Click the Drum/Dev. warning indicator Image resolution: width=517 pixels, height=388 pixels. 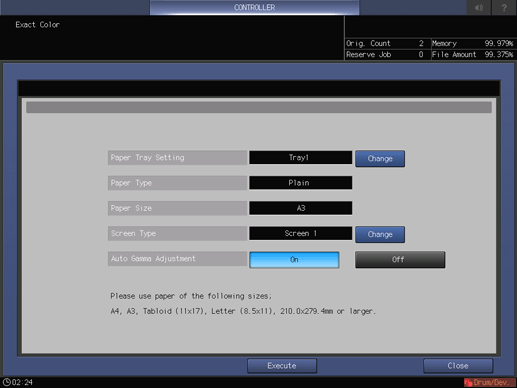click(x=489, y=382)
